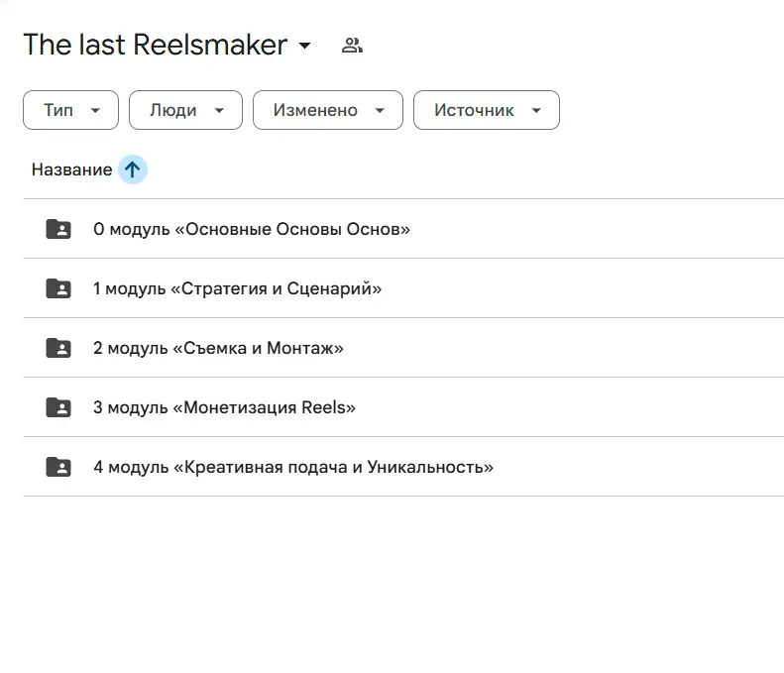Sort by the Название column header
The image size is (784, 673).
coord(71,169)
